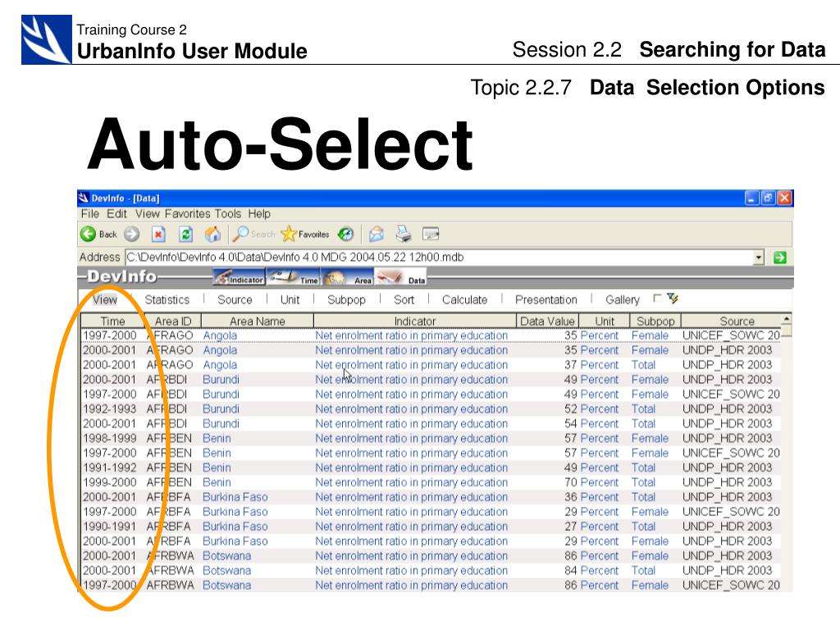Click the Print icon

[403, 235]
